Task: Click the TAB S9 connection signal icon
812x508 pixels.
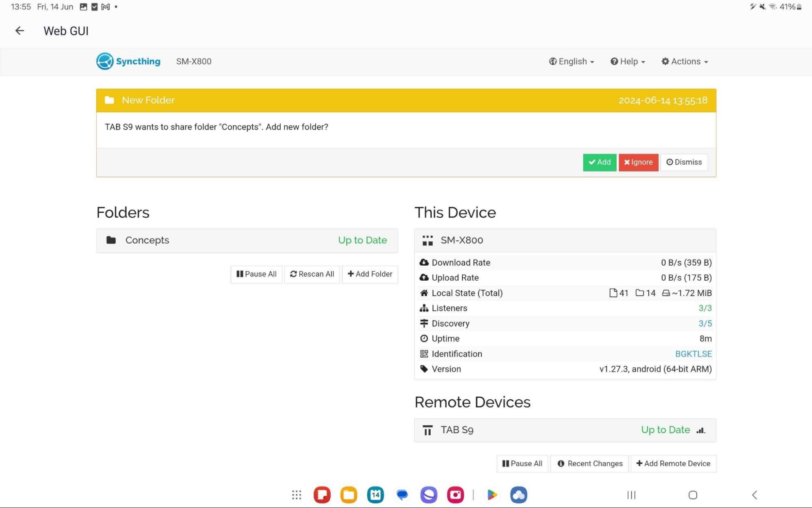Action: coord(701,430)
